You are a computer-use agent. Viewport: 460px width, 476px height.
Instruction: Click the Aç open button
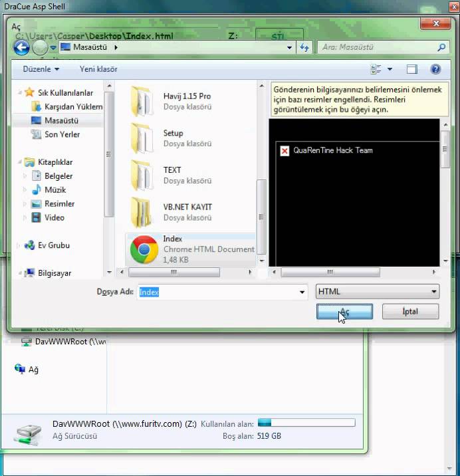[344, 312]
